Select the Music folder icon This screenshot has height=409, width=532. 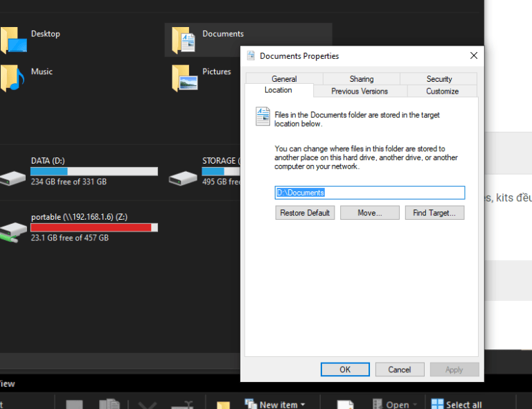pyautogui.click(x=12, y=78)
